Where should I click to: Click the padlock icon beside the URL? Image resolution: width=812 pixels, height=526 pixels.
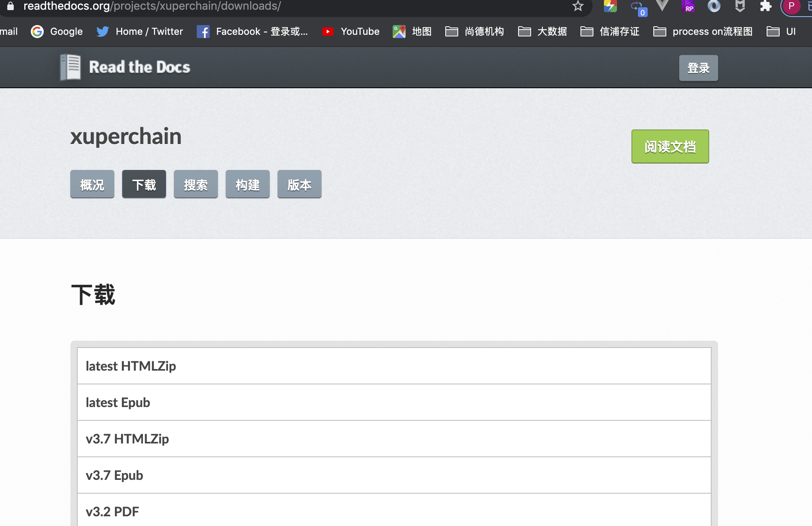tap(10, 6)
